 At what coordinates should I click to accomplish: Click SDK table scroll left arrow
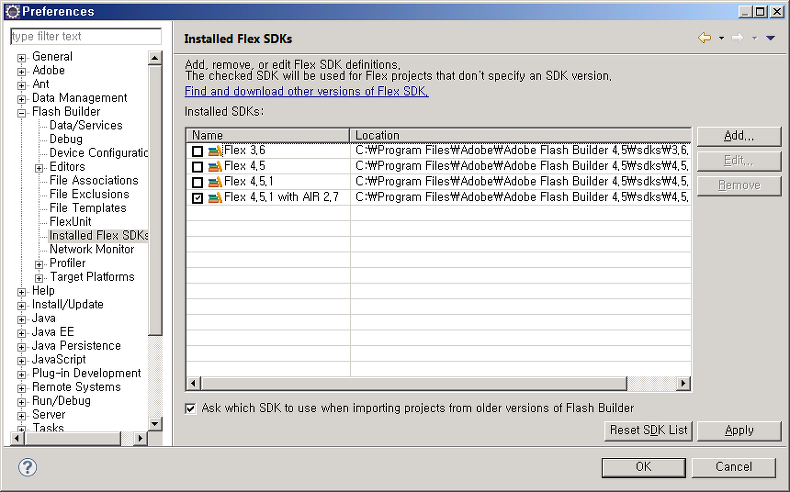(x=193, y=384)
